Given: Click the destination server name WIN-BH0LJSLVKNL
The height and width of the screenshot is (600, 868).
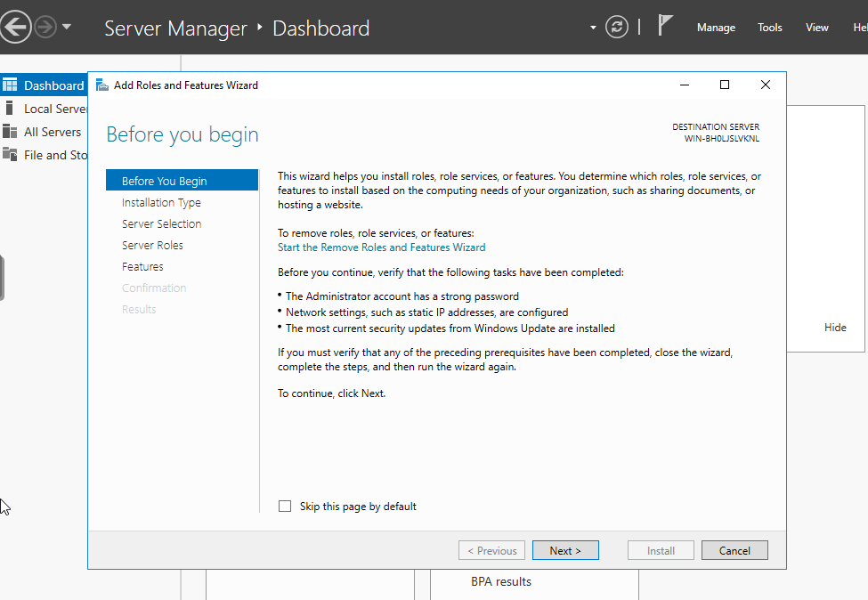Looking at the screenshot, I should (721, 138).
